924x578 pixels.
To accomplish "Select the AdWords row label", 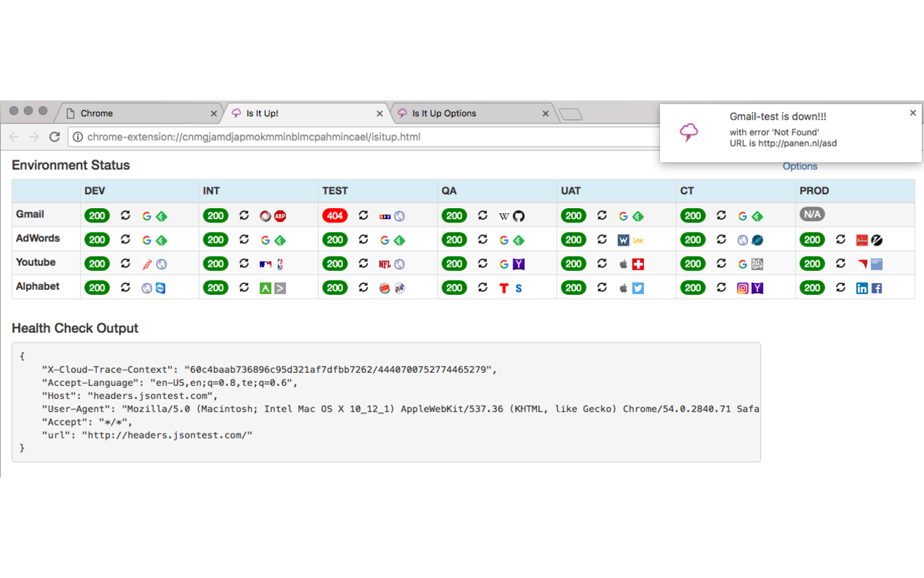I will 38,238.
